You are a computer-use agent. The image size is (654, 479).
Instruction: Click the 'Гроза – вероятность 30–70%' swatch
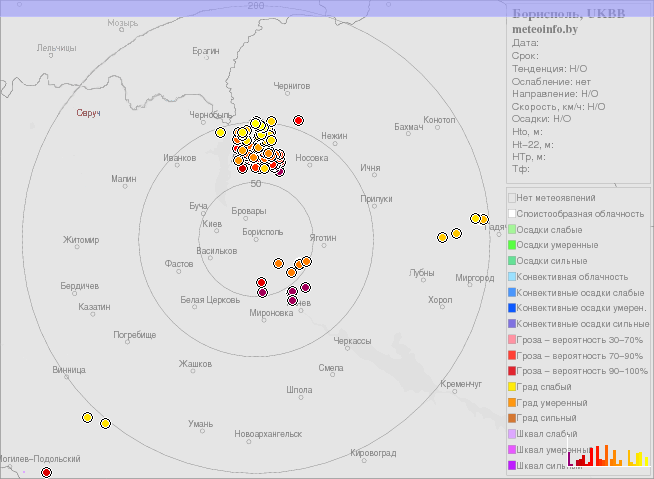[512, 340]
